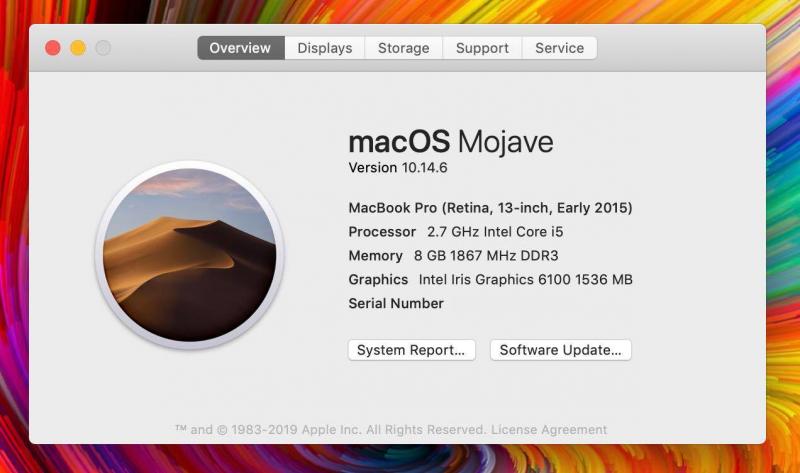Select the macOS Mojave title
The image size is (800, 473).
(451, 141)
